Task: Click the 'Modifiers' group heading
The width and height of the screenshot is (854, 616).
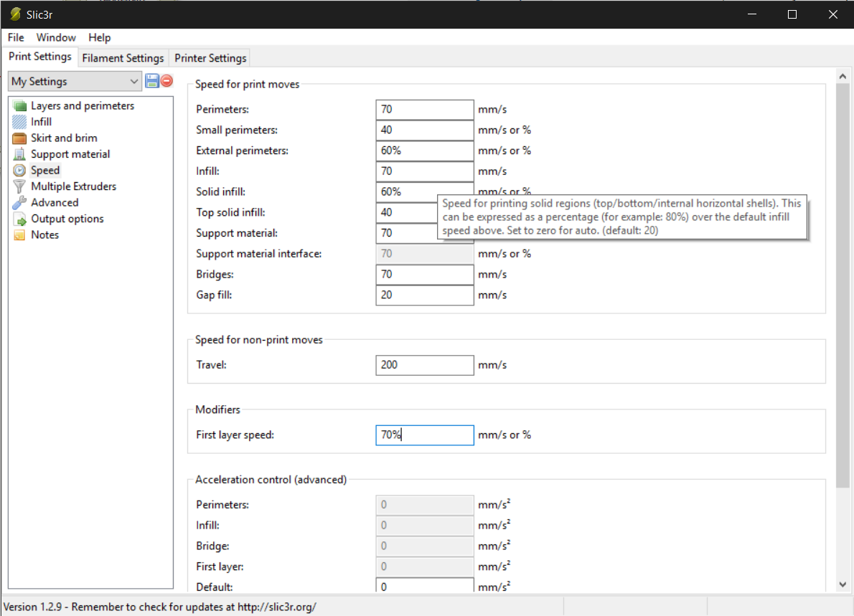Action: [218, 409]
